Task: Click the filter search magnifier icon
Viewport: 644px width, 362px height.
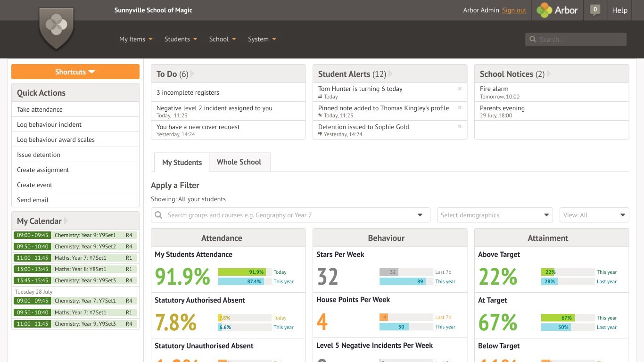Action: 159,215
